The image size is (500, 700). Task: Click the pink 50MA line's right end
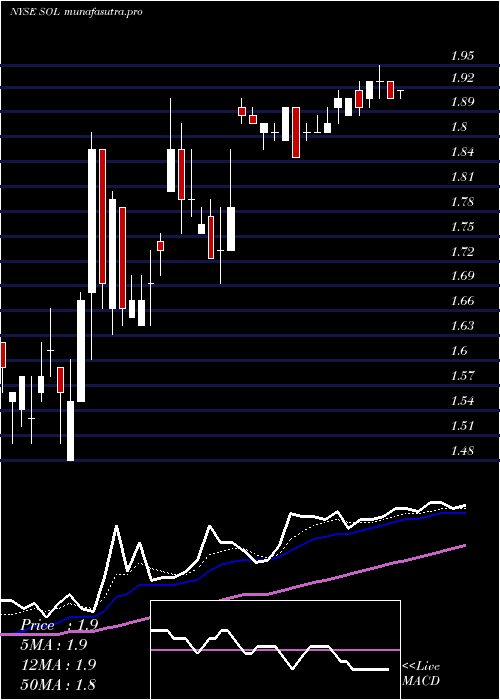(x=465, y=546)
